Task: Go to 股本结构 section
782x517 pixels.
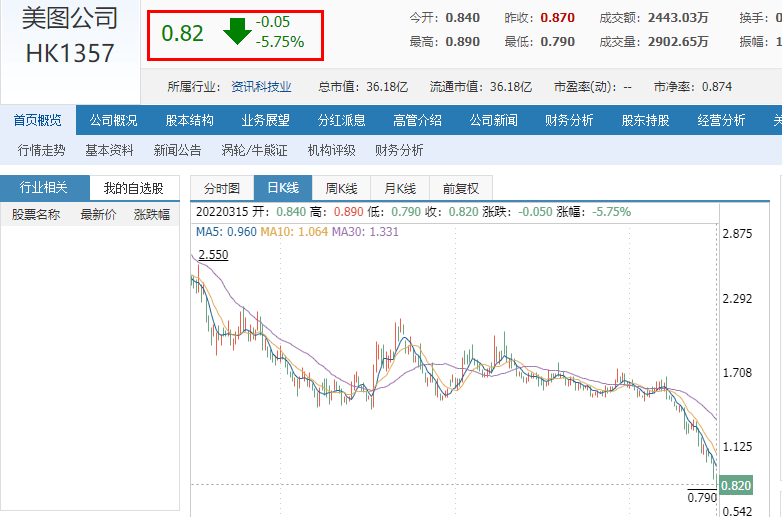Action: click(190, 121)
